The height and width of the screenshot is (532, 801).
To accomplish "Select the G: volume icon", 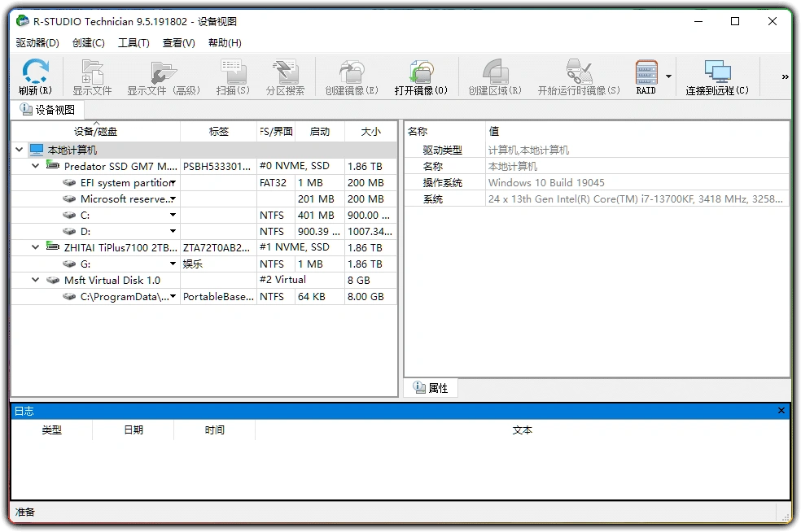I will [69, 264].
